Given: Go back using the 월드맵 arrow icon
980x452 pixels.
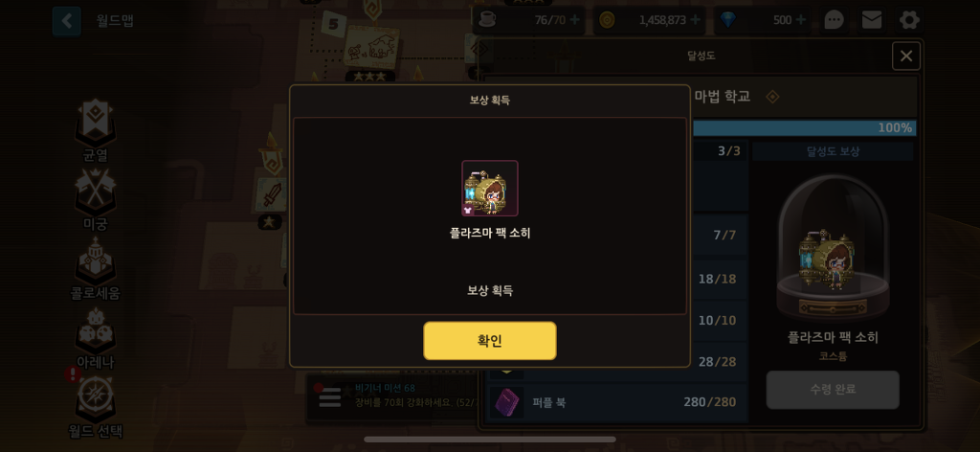Looking at the screenshot, I should click(x=67, y=21).
